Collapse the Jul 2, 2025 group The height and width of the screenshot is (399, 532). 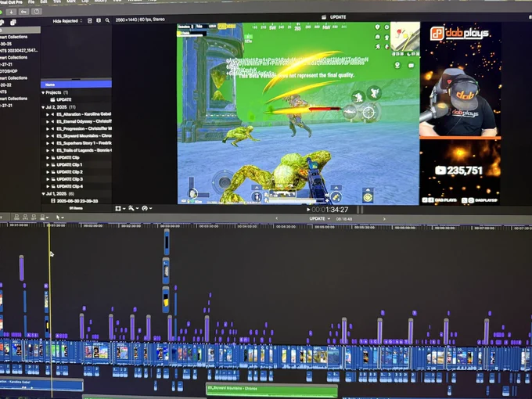coord(43,107)
